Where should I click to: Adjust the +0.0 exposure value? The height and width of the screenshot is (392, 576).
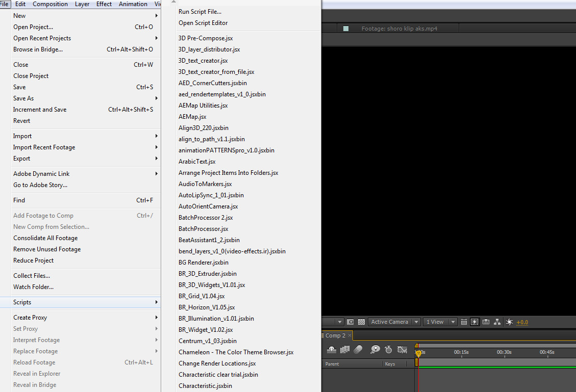tap(522, 322)
